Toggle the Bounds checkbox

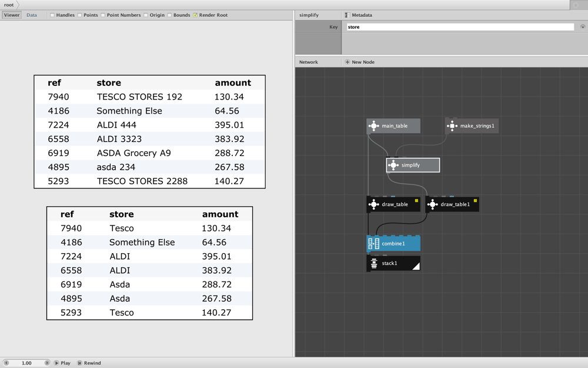click(x=169, y=15)
